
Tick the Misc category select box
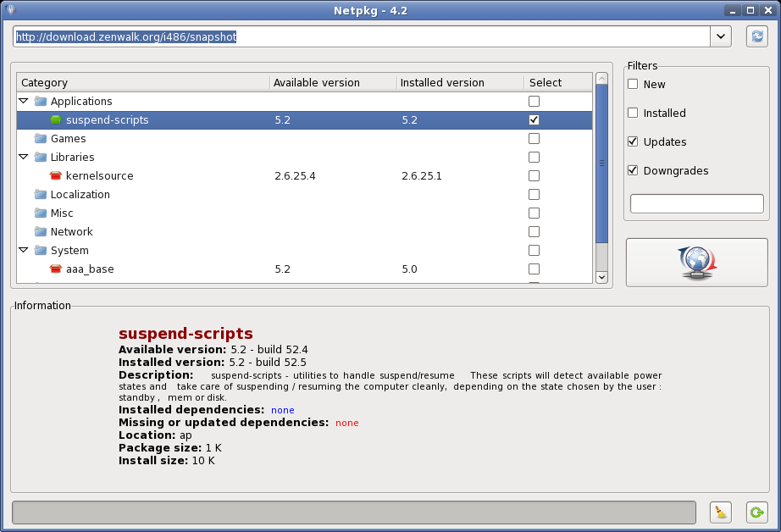click(534, 213)
